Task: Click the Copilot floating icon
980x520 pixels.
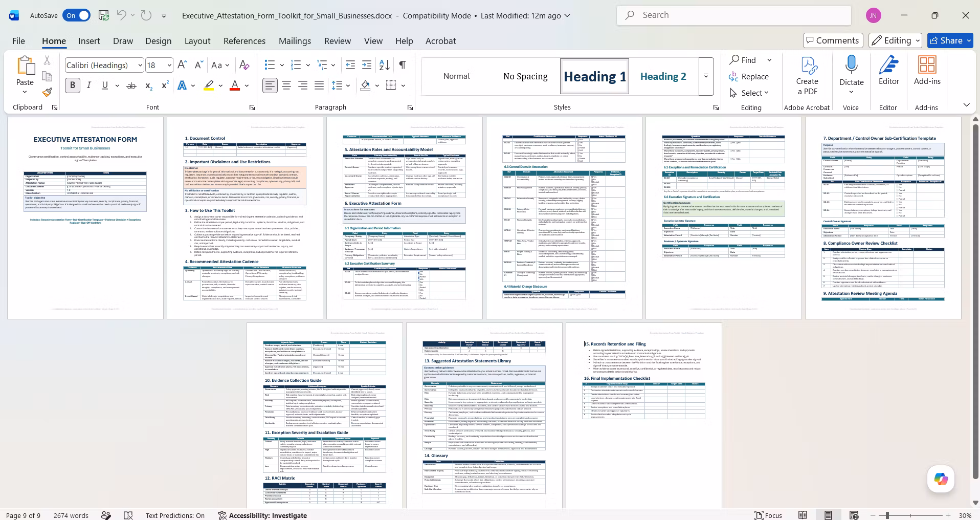Action: 941,479
